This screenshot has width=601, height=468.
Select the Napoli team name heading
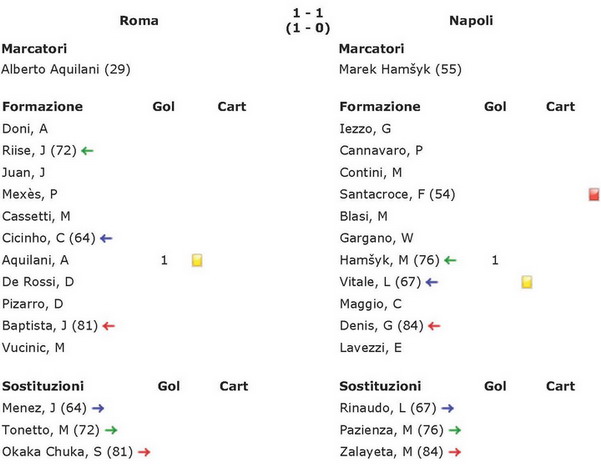pyautogui.click(x=471, y=21)
